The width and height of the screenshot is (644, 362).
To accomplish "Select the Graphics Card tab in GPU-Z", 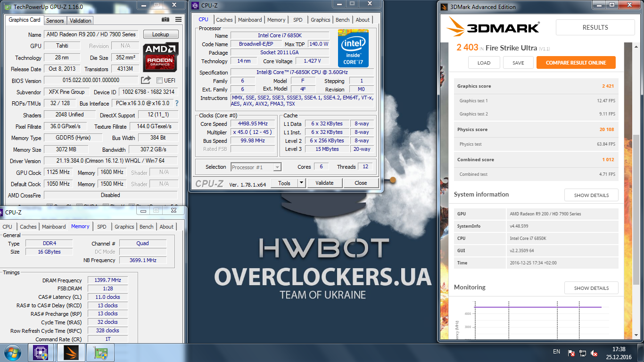I will coord(25,20).
